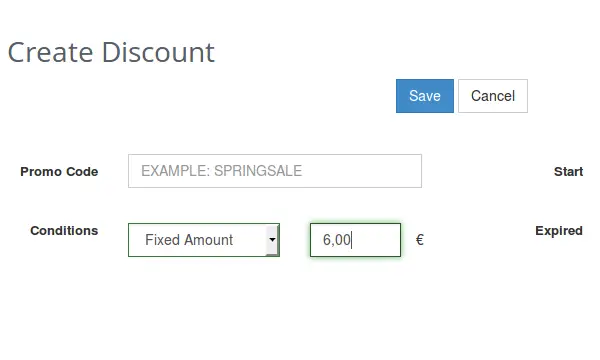Click the Expired label
600x360 pixels.
click(559, 231)
